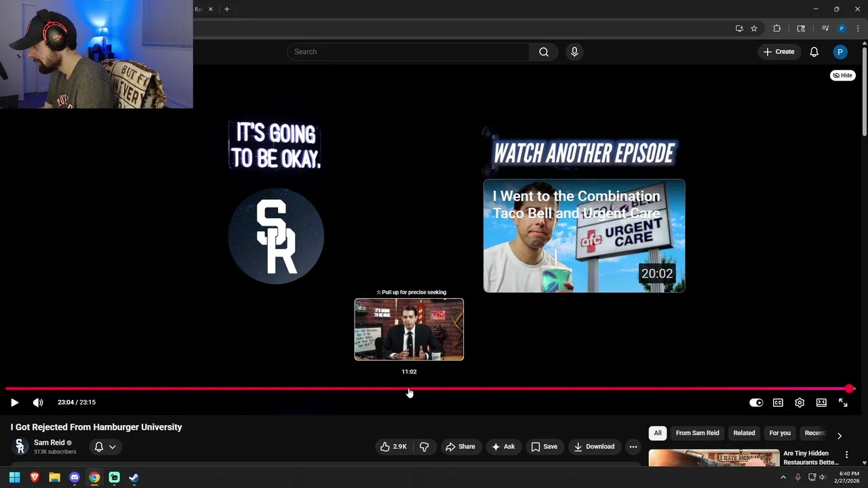The width and height of the screenshot is (868, 488).
Task: Select the Related filter chip
Action: click(744, 433)
